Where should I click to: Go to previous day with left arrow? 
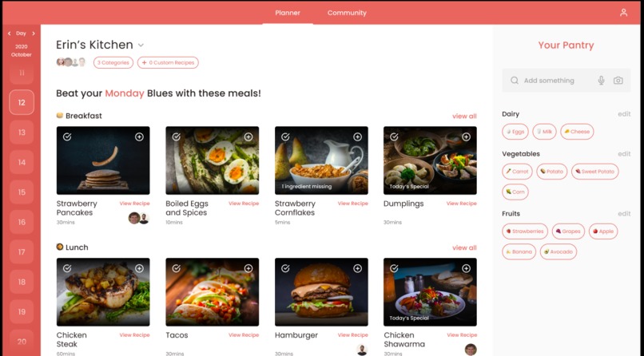click(x=10, y=34)
